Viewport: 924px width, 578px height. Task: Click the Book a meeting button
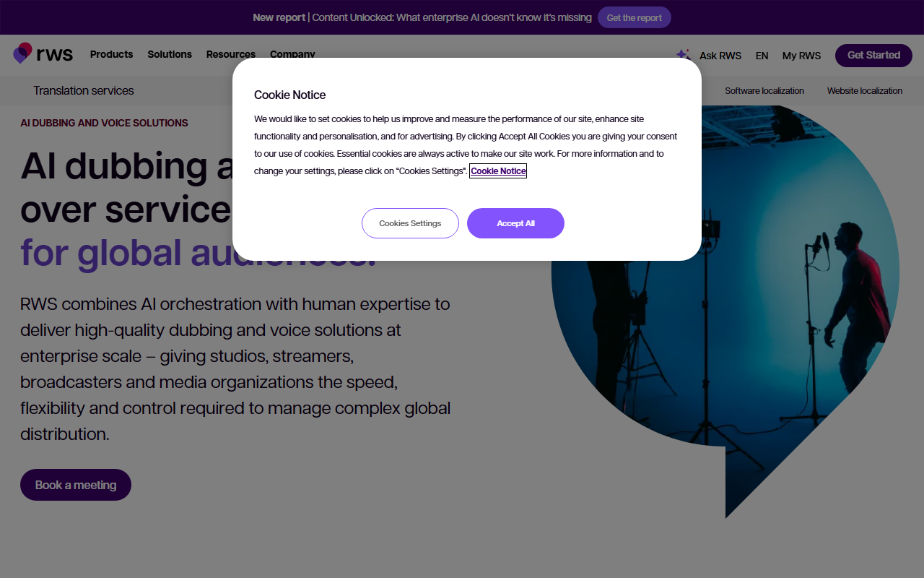[x=76, y=485]
